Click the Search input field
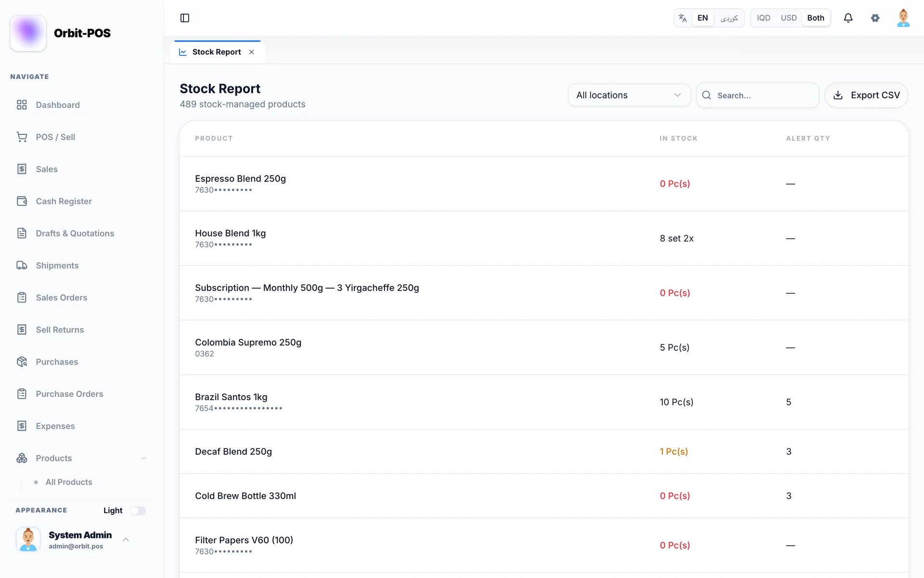924x578 pixels. click(x=757, y=95)
